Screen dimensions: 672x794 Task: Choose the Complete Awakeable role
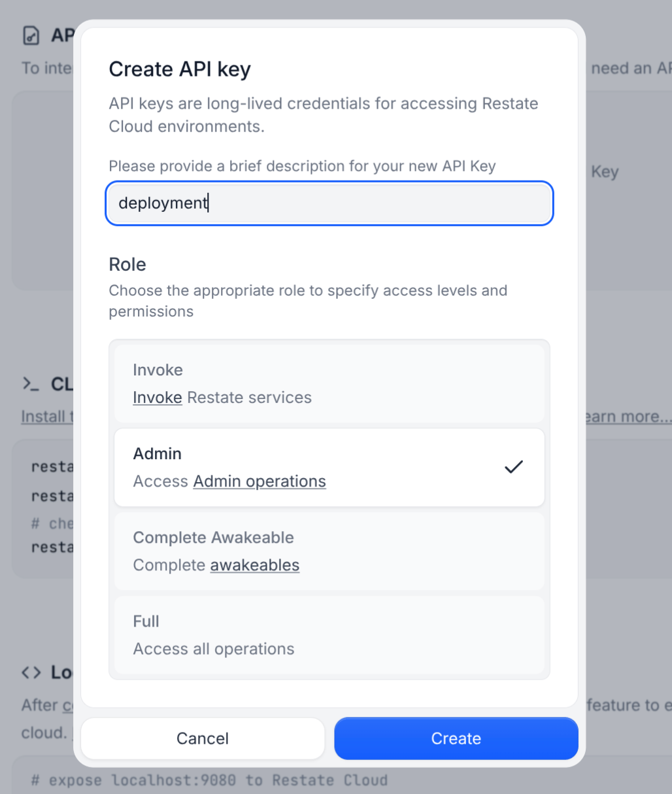coord(329,551)
